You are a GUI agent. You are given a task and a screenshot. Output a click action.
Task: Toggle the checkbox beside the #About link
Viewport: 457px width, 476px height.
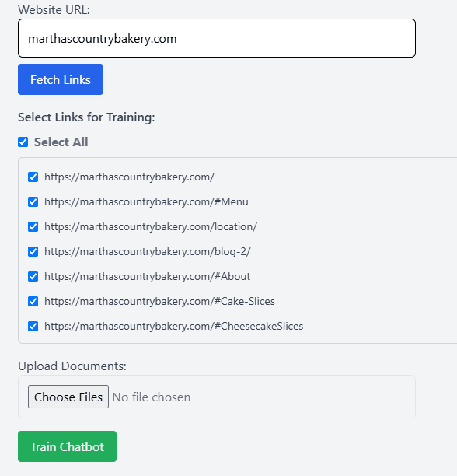(33, 276)
